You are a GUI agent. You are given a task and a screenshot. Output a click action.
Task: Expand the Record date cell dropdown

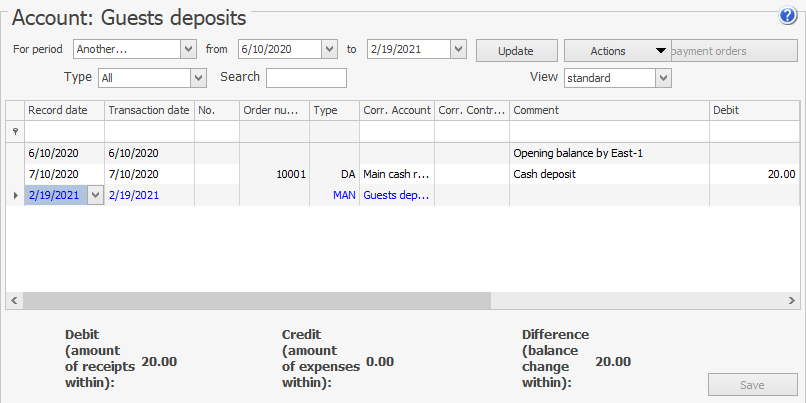pyautogui.click(x=95, y=196)
